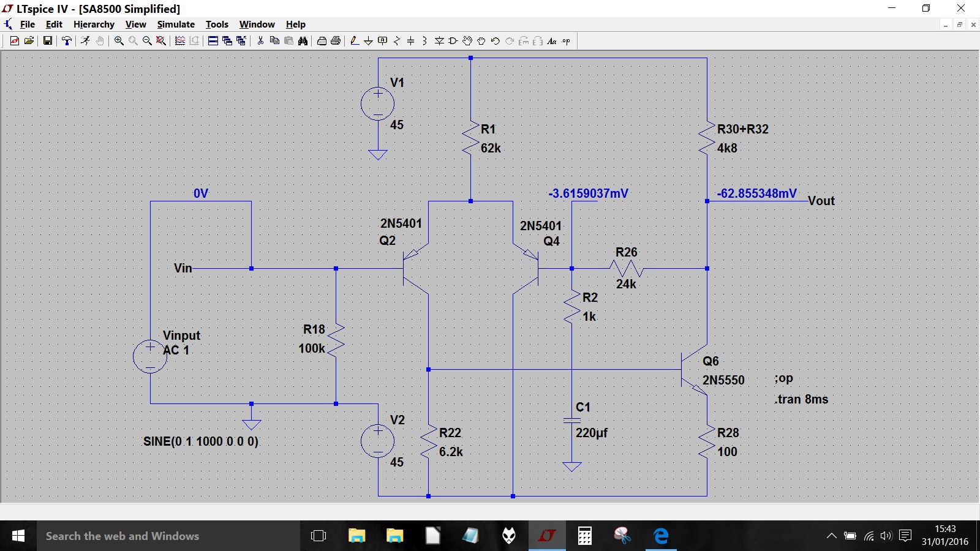Cascade windows using the cascade icon

click(x=227, y=41)
